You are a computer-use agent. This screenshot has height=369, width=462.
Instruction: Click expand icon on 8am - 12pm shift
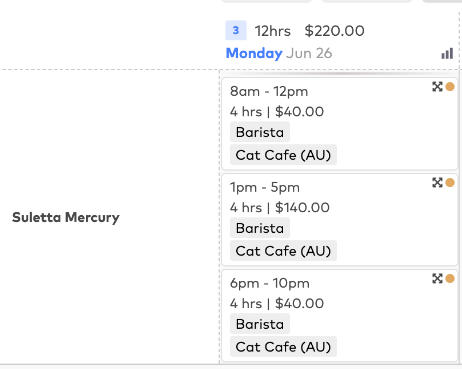(437, 87)
